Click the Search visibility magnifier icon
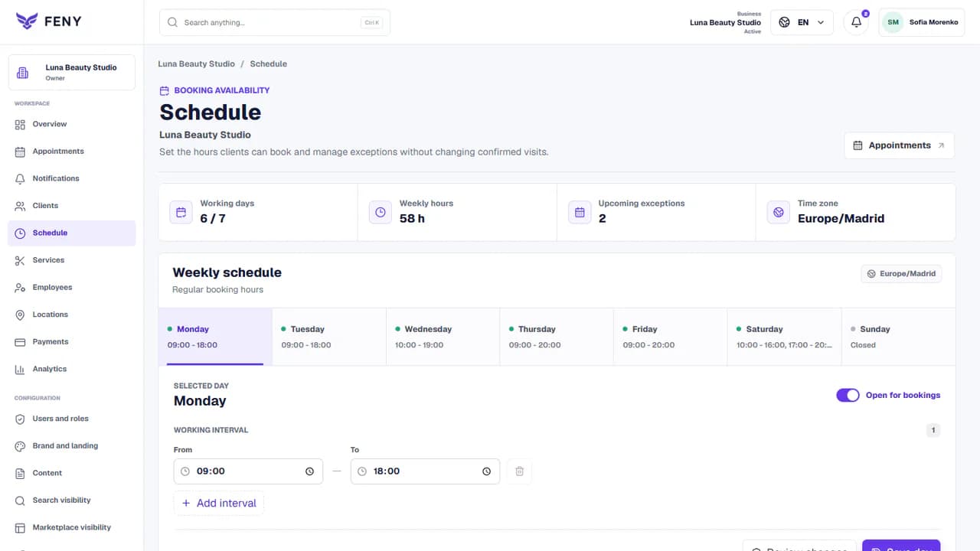Screen dimensions: 980x551 pos(20,500)
